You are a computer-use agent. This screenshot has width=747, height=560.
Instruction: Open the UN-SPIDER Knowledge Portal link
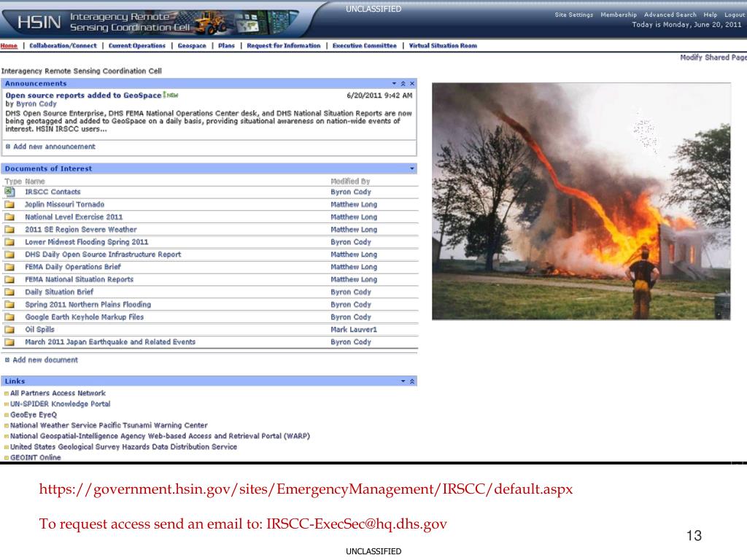[x=60, y=404]
